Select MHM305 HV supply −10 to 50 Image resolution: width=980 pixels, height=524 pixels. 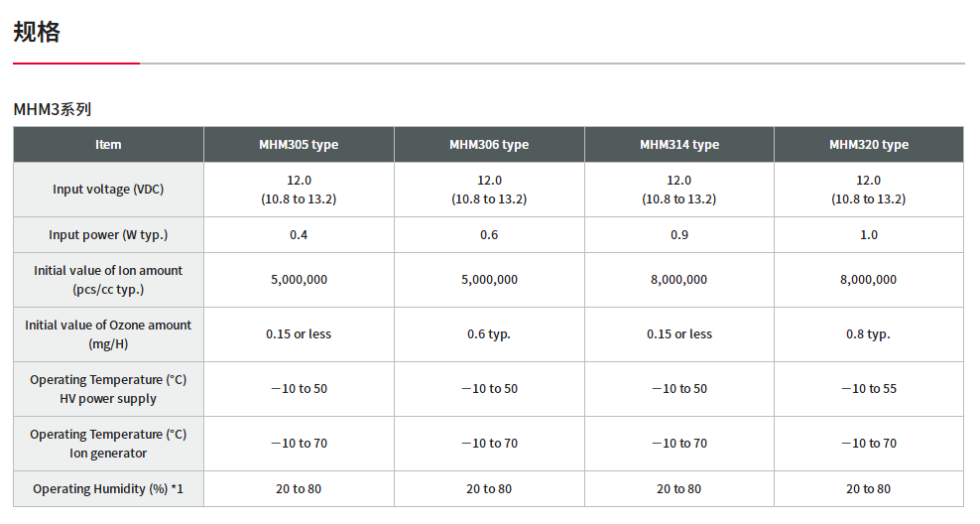299,389
